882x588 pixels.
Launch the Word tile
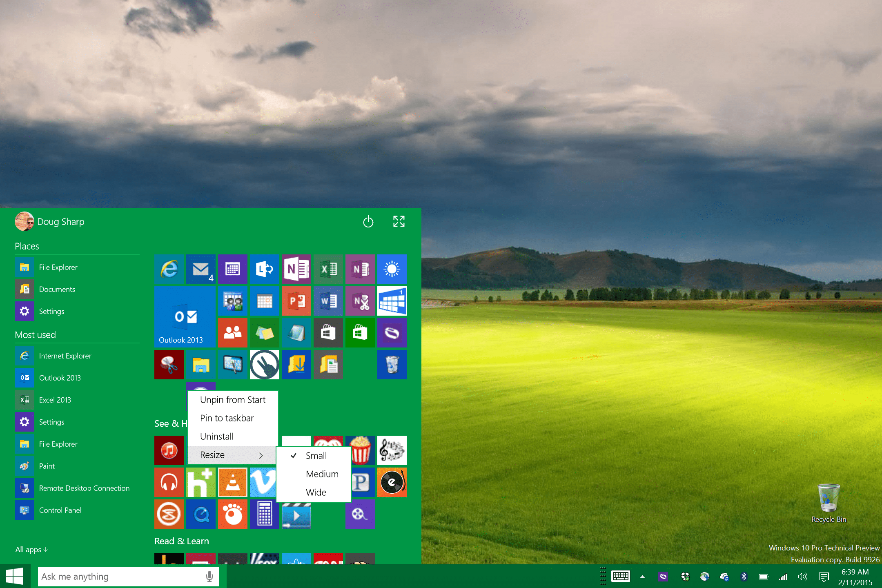pyautogui.click(x=328, y=301)
